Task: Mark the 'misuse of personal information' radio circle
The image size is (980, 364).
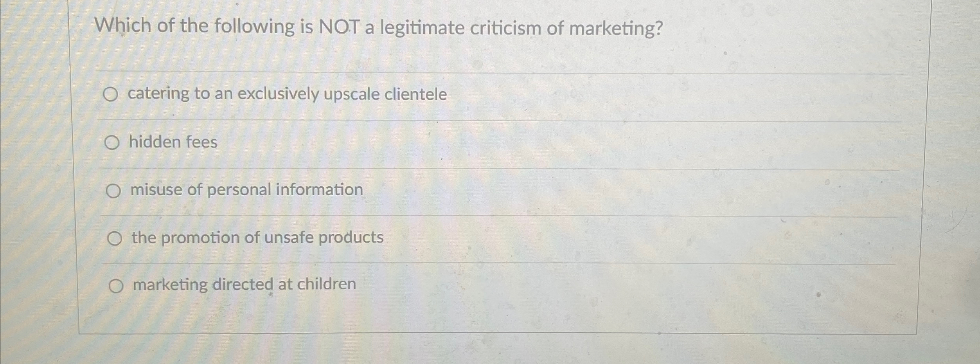Action: tap(113, 191)
